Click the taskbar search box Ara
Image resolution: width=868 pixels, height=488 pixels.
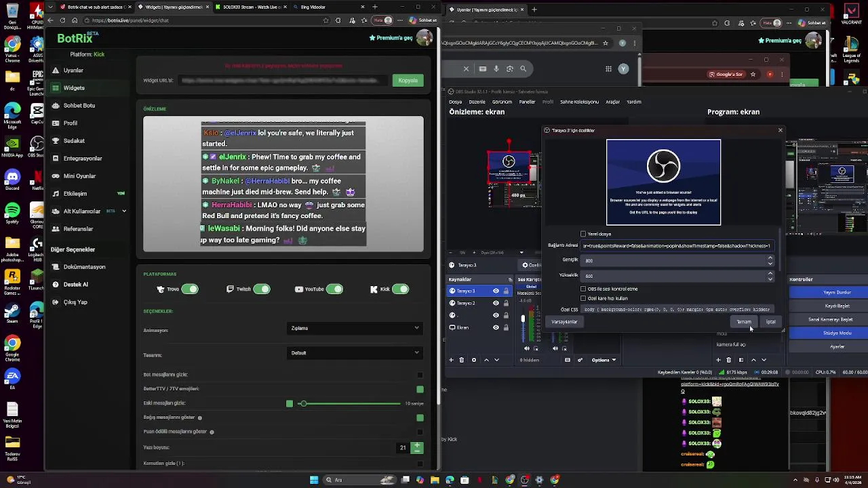[359, 480]
